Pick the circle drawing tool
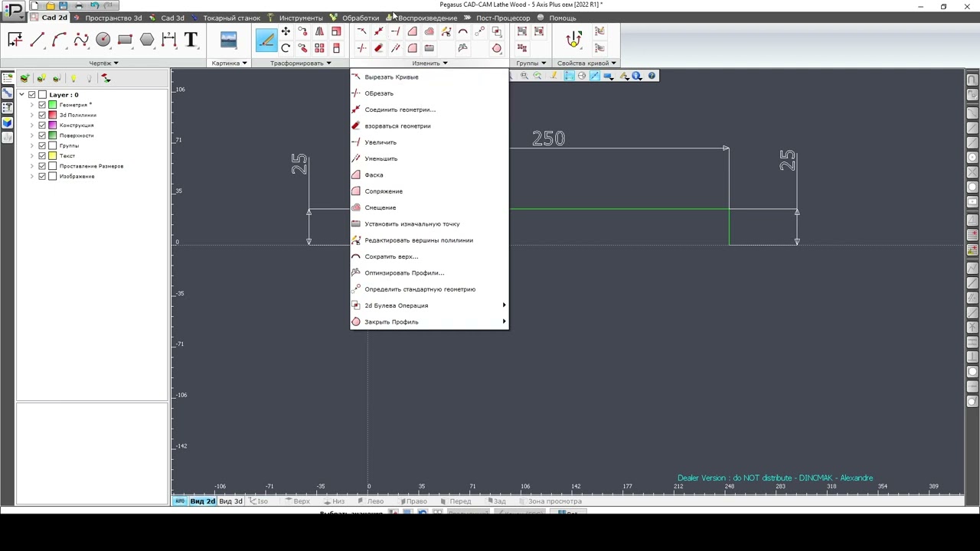The height and width of the screenshot is (551, 980). [x=103, y=40]
